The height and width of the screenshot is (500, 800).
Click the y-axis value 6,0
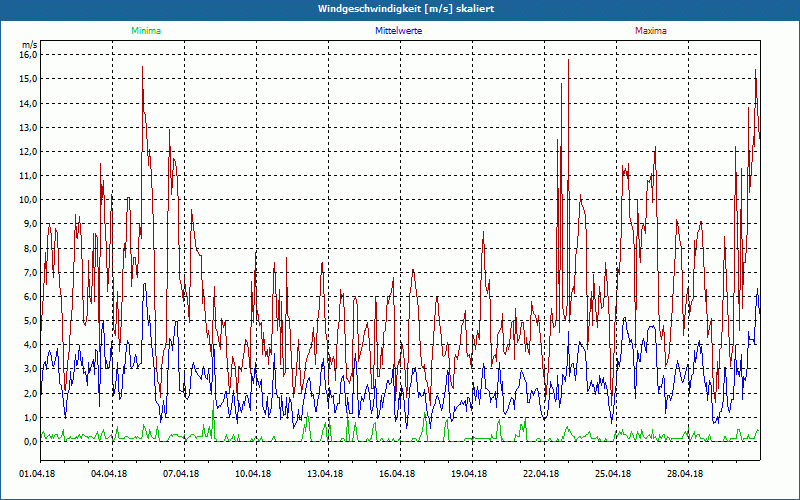(x=31, y=296)
